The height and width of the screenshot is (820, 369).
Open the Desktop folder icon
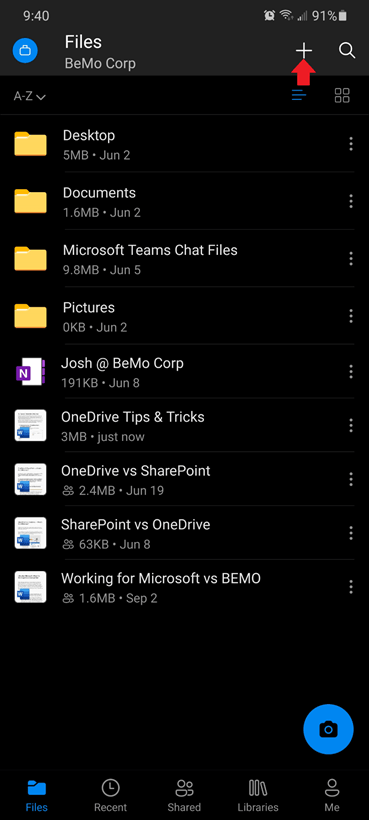point(30,144)
